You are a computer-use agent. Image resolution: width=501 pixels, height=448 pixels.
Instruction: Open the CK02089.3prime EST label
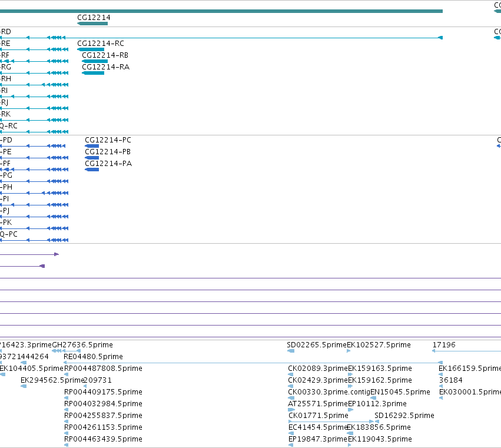(x=317, y=369)
